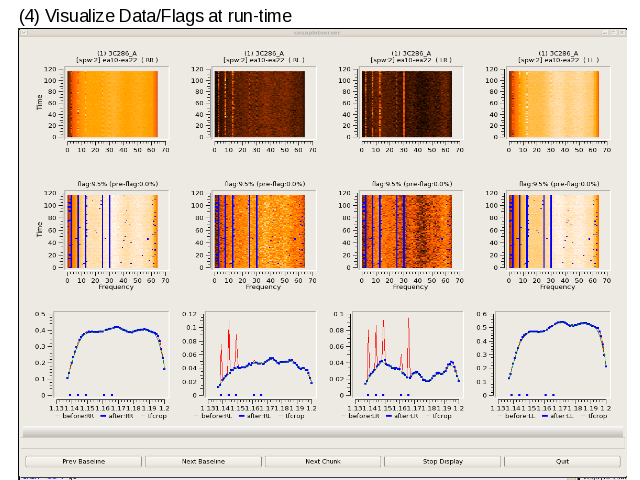The image size is (640, 480).
Task: Click the '(4) Visualize Data/Flags at run-time' heading
Action: click(x=156, y=16)
